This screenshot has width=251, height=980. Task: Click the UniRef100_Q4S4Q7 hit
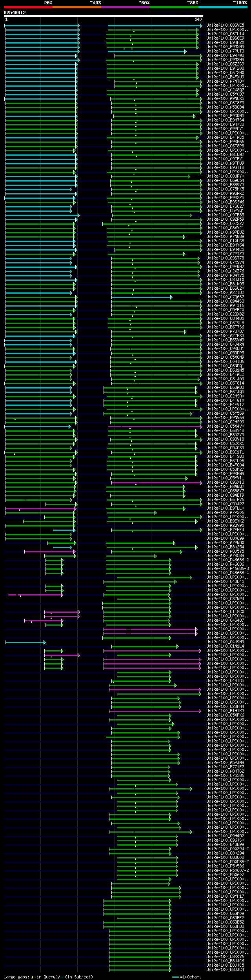(225, 620)
